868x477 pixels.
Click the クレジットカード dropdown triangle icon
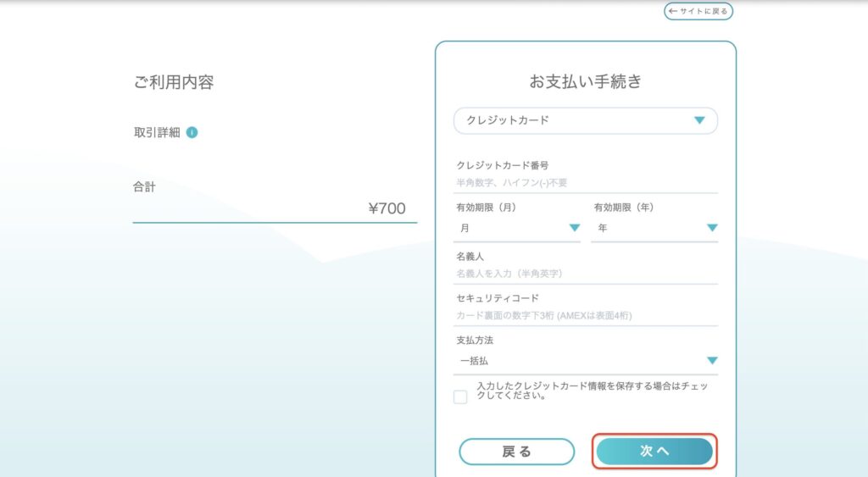coord(699,120)
